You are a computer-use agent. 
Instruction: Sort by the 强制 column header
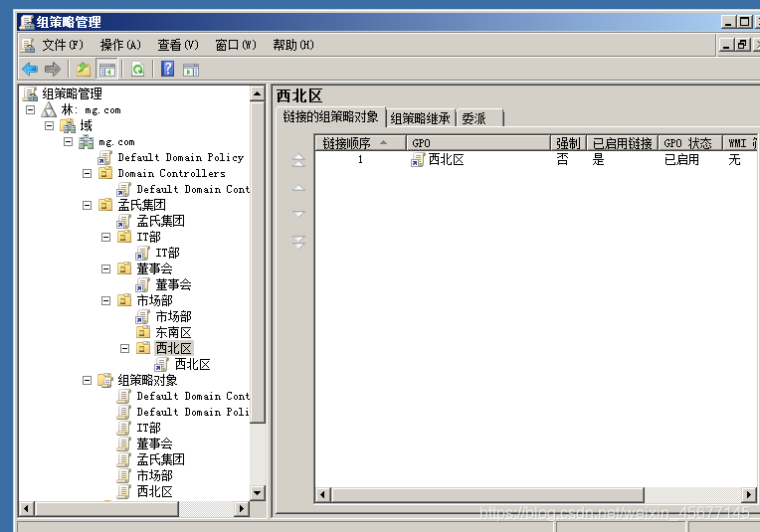568,143
